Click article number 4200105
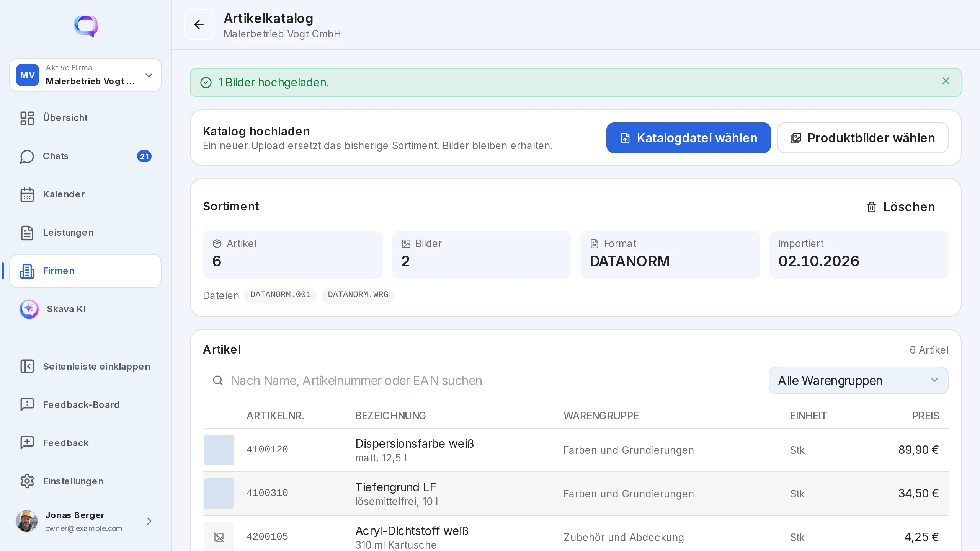The image size is (980, 551). tap(267, 536)
